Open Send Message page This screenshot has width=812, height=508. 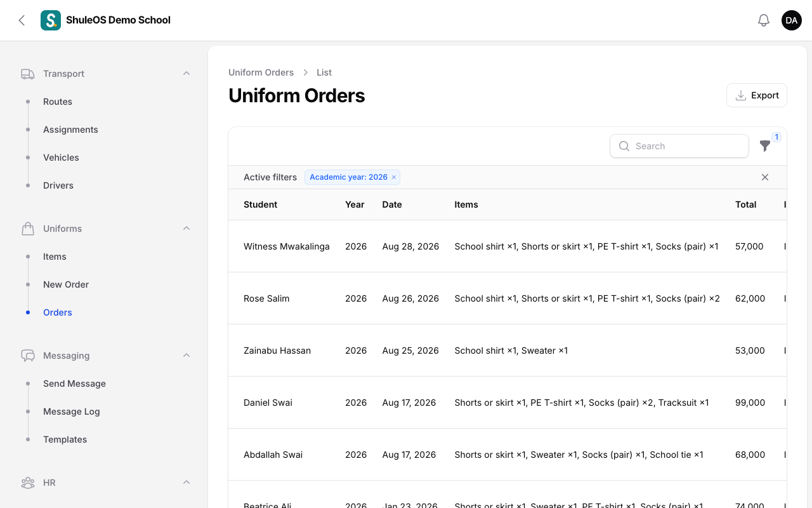coord(74,384)
